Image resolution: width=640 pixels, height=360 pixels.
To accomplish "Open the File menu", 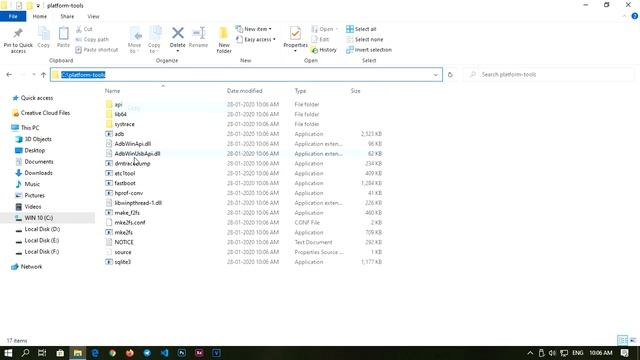I will click(13, 16).
